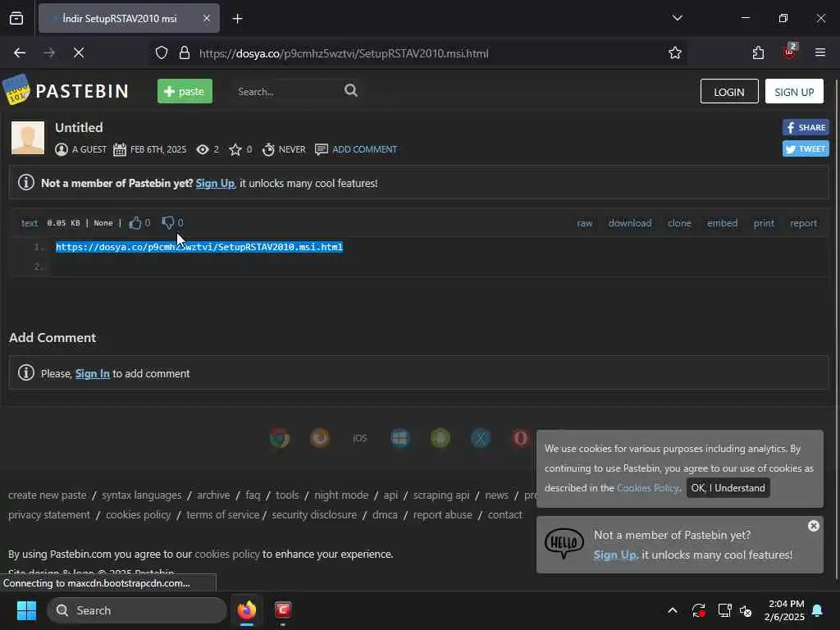840x630 pixels.
Task: Click the star rating icon
Action: coord(235,149)
